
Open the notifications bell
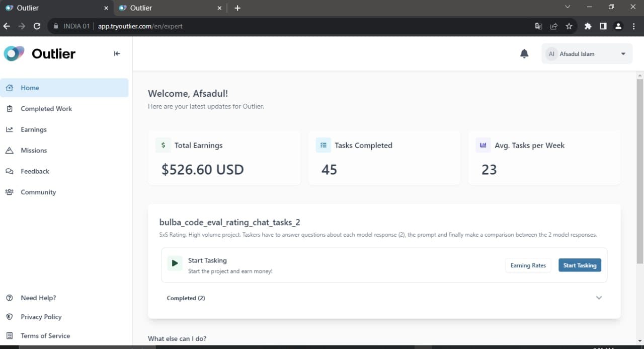[x=524, y=53]
